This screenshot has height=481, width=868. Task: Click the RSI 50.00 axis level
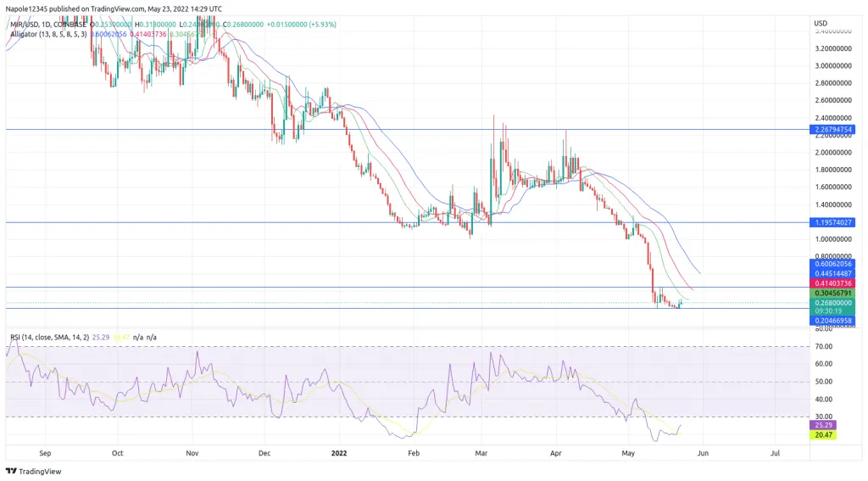point(824,382)
